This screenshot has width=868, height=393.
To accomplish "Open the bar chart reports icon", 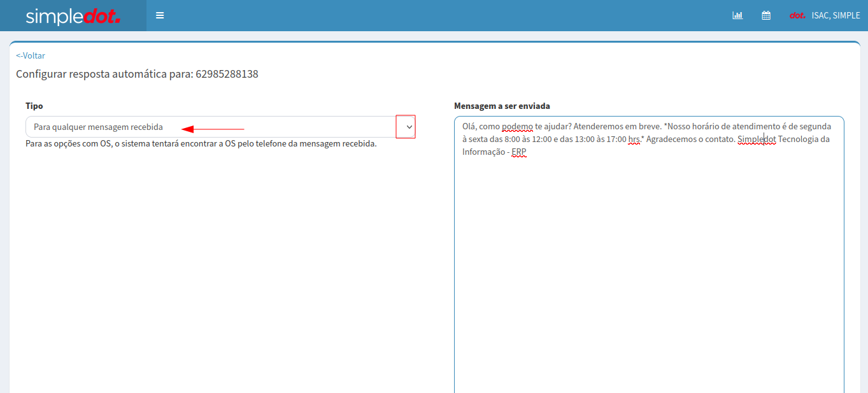I will pos(737,15).
